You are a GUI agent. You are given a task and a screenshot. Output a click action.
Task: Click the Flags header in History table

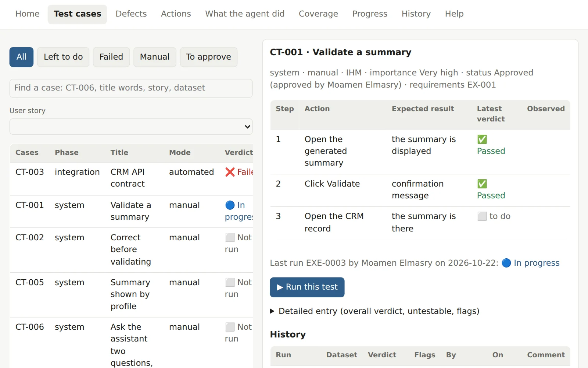click(425, 355)
